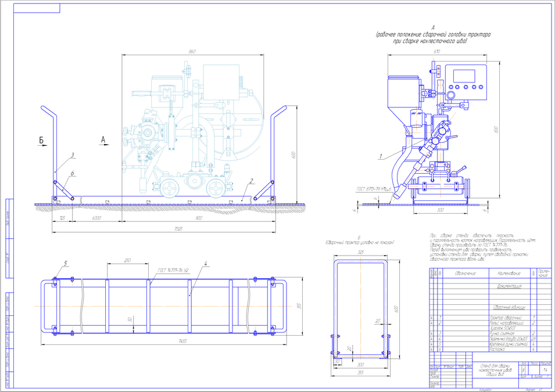
Task: Click the 6300 dimension value
Action: 96,218
